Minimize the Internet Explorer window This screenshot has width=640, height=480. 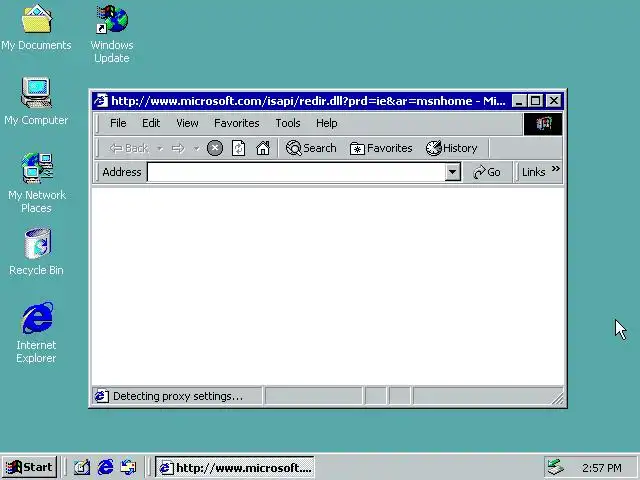519,101
